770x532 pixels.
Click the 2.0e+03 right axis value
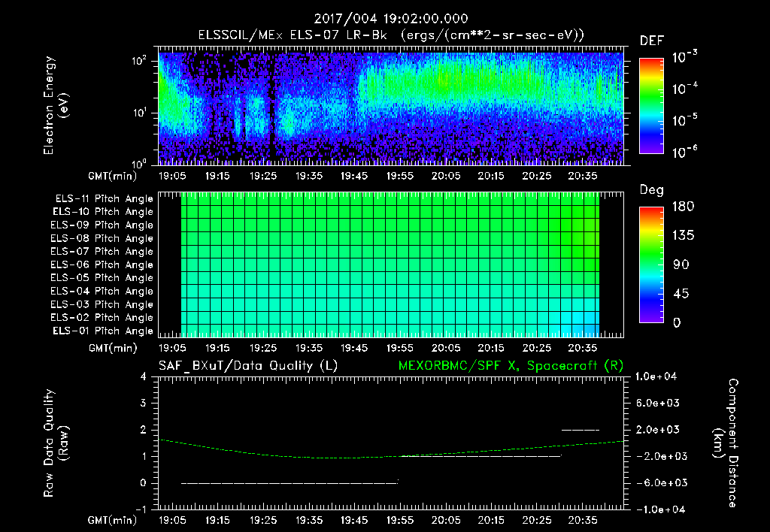(x=658, y=430)
